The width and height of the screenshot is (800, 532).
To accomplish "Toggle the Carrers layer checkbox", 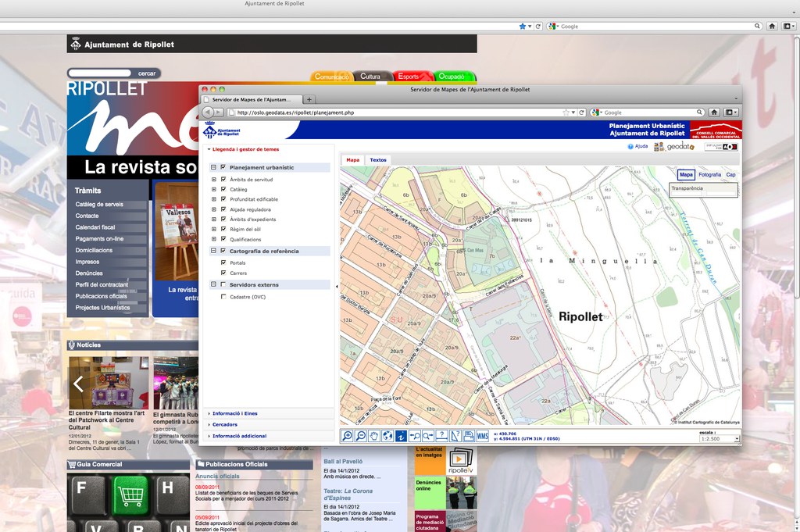I will (x=223, y=273).
